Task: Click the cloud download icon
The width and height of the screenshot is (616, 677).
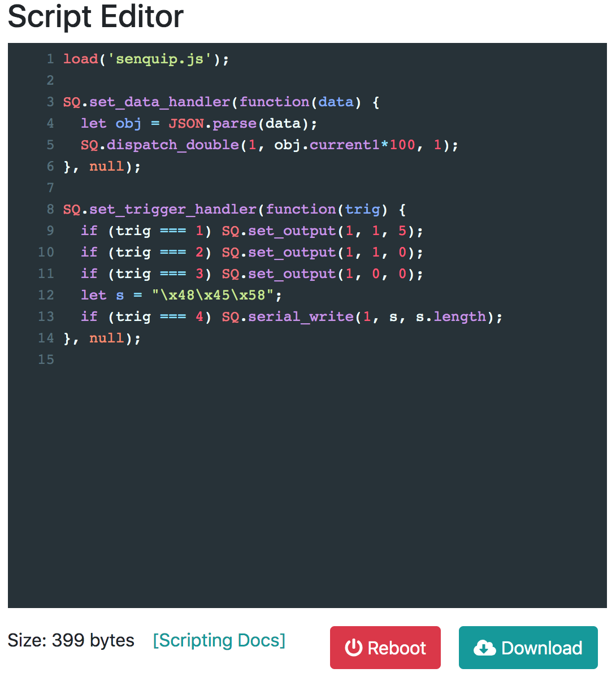Action: pyautogui.click(x=485, y=648)
